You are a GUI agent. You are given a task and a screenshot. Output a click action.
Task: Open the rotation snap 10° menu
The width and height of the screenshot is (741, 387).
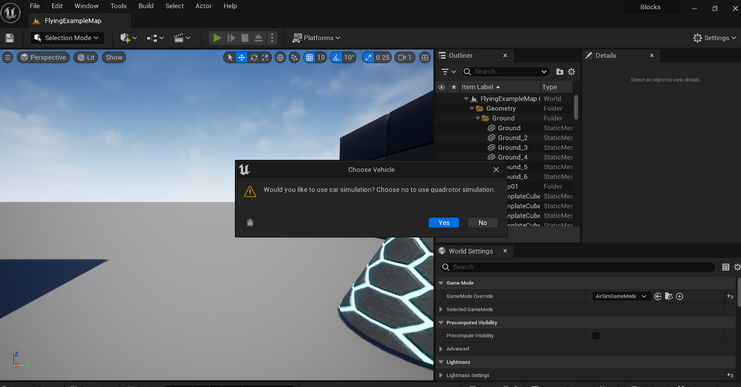click(x=349, y=57)
